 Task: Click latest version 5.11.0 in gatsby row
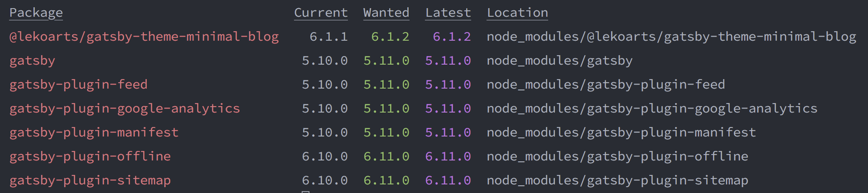(448, 61)
